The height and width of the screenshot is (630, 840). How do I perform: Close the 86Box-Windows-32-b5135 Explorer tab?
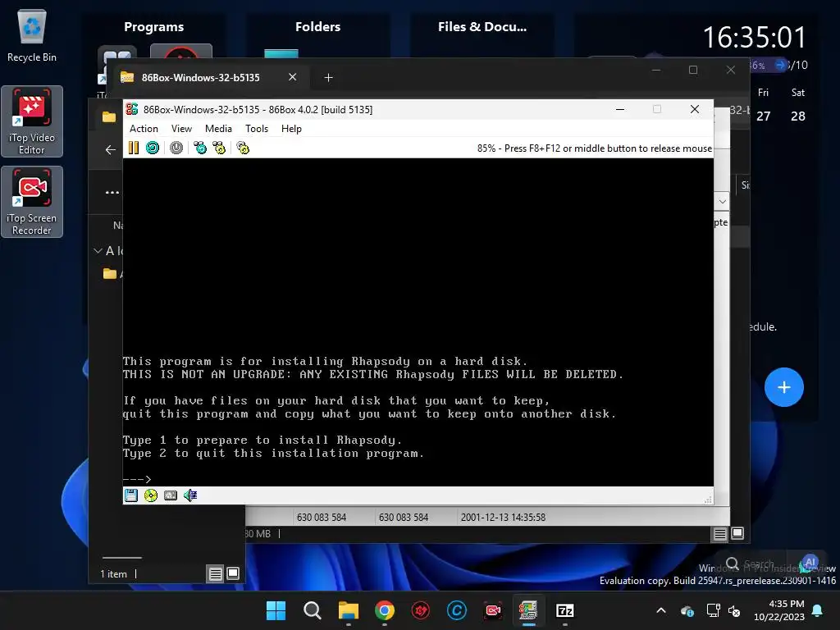click(x=293, y=77)
